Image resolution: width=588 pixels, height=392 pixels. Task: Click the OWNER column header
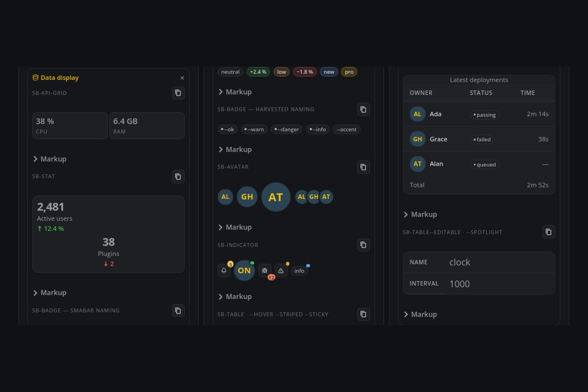(421, 93)
